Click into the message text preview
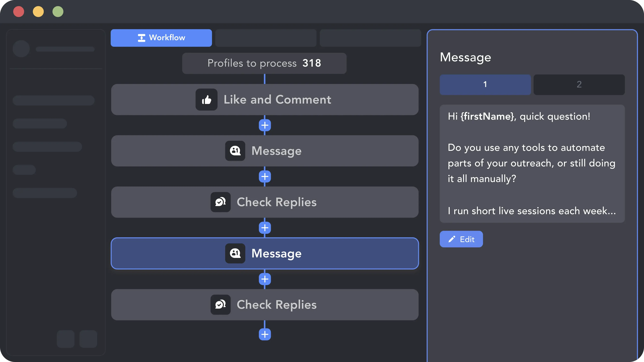This screenshot has height=362, width=644. click(532, 164)
